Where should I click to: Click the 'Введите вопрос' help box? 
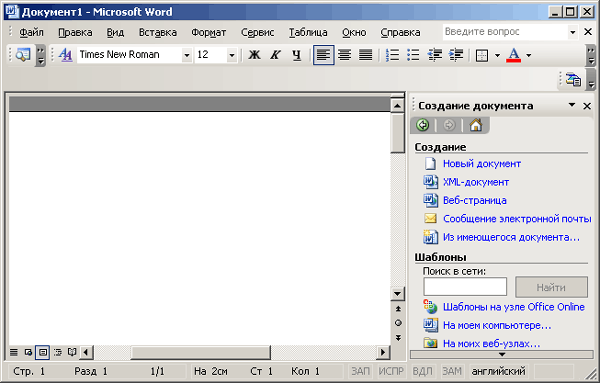coord(505,32)
